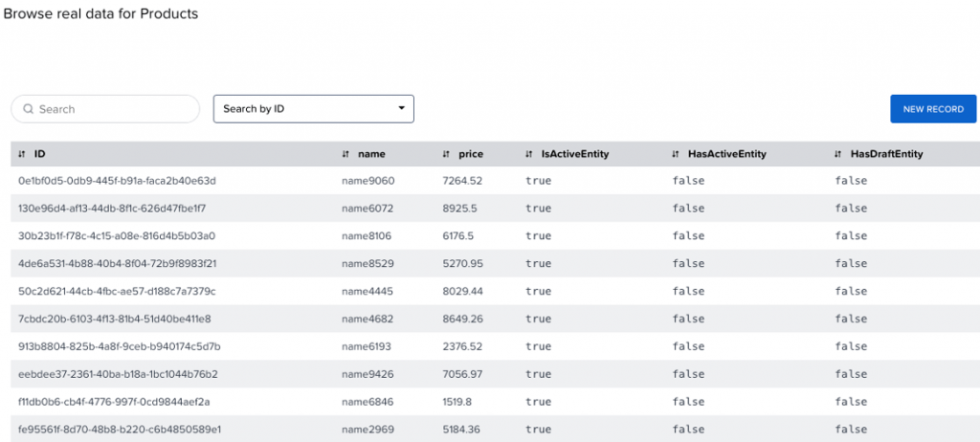980x442 pixels.
Task: Select the name4445 product row
Action: [x=495, y=292]
